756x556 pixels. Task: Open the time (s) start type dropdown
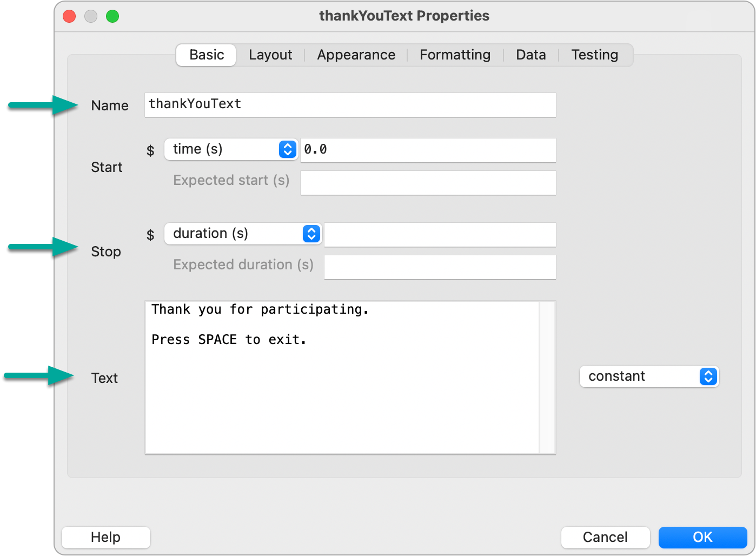231,149
